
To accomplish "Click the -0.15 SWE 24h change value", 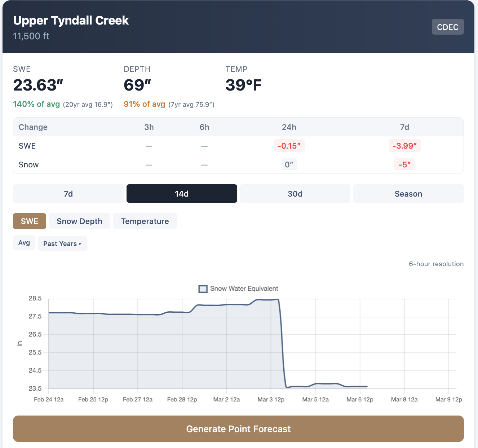I will pyautogui.click(x=289, y=146).
